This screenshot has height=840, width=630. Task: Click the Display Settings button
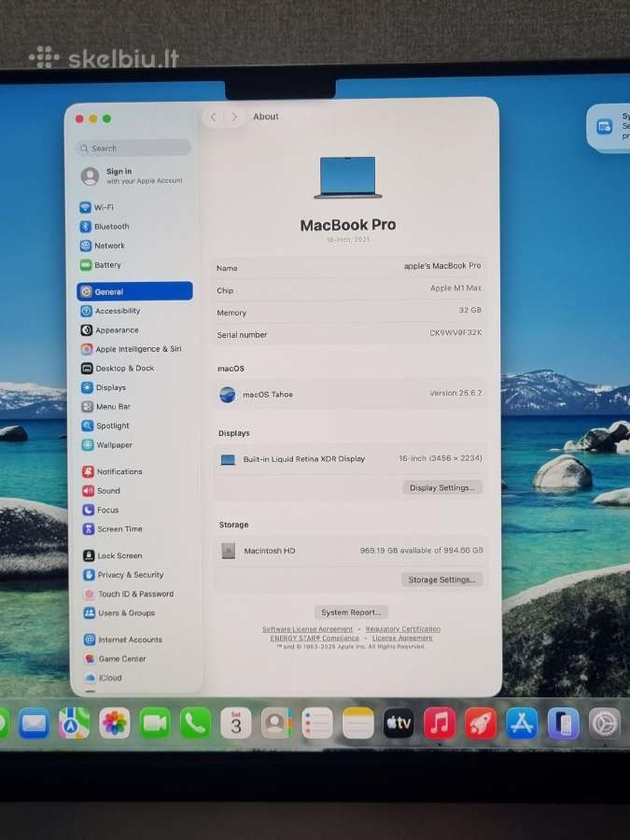442,487
